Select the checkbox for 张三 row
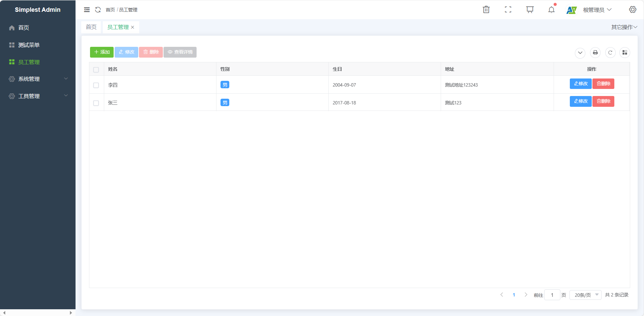Viewport: 644px width, 316px height. point(96,103)
